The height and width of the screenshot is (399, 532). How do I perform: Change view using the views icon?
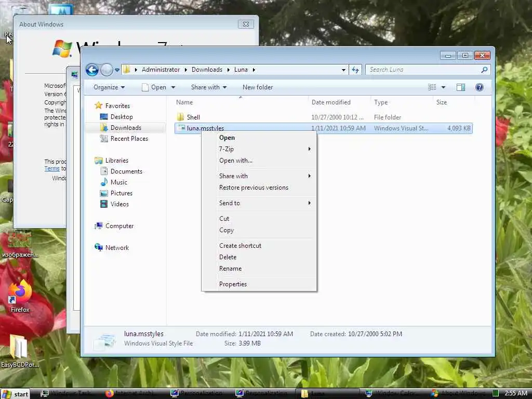[x=432, y=87]
